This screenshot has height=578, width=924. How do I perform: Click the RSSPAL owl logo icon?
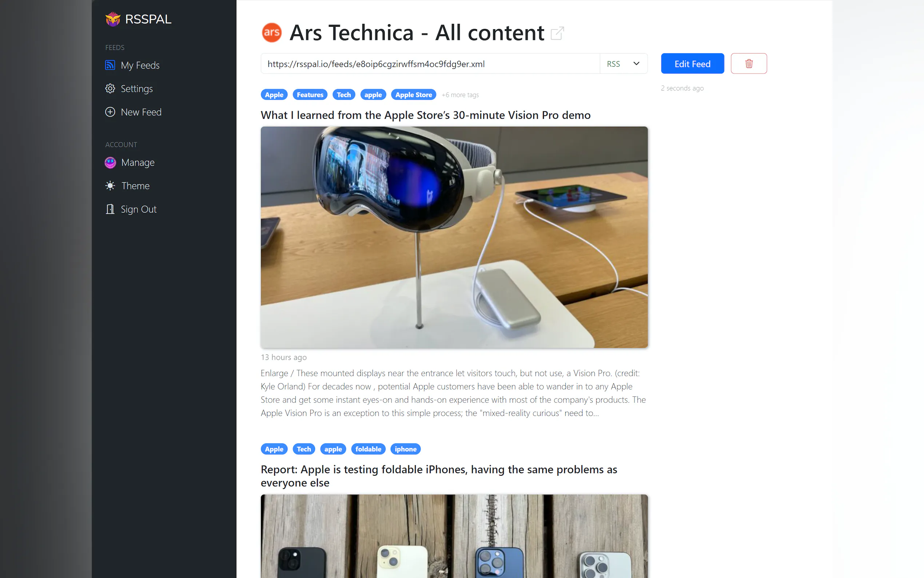pyautogui.click(x=113, y=19)
